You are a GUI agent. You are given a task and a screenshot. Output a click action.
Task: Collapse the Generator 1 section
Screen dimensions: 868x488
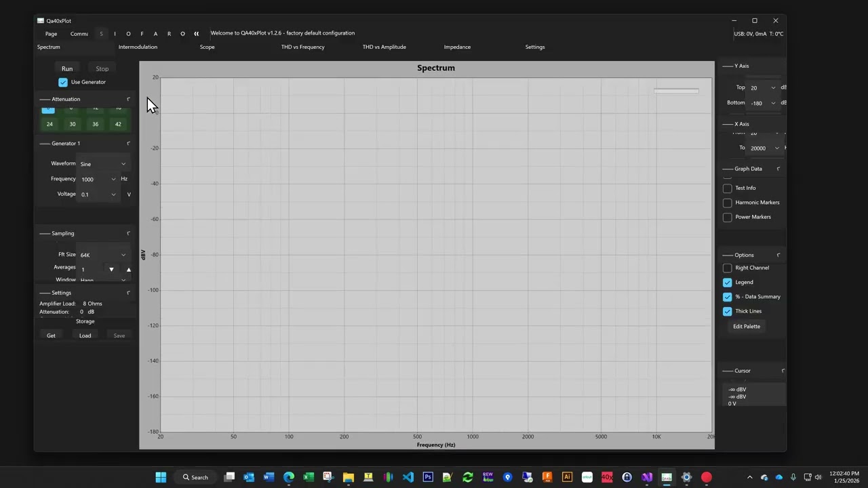click(128, 143)
